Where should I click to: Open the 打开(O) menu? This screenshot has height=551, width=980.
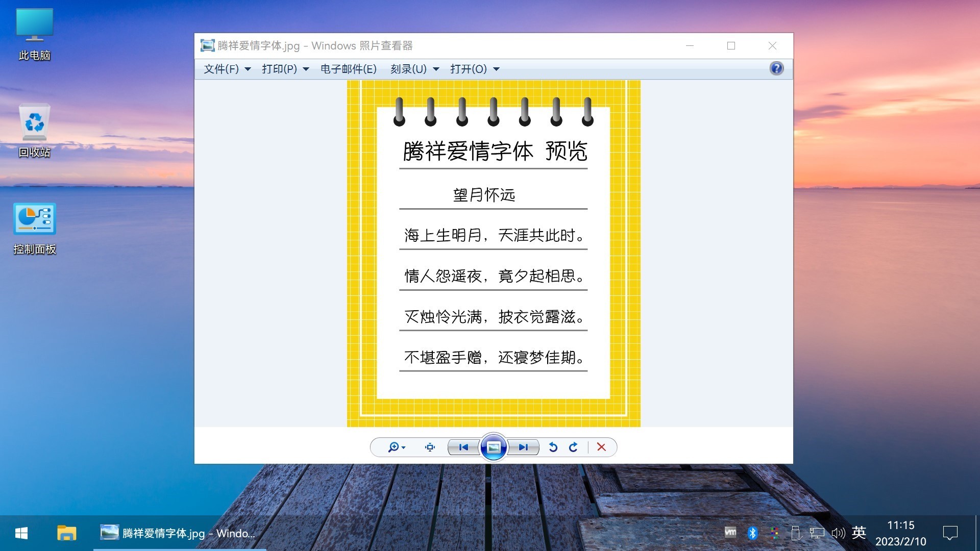[x=474, y=69]
